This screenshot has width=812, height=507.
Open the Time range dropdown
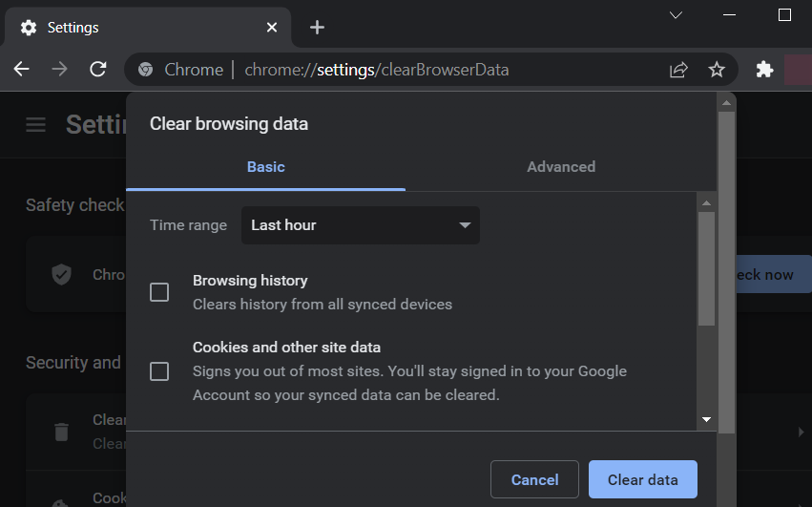tap(361, 225)
